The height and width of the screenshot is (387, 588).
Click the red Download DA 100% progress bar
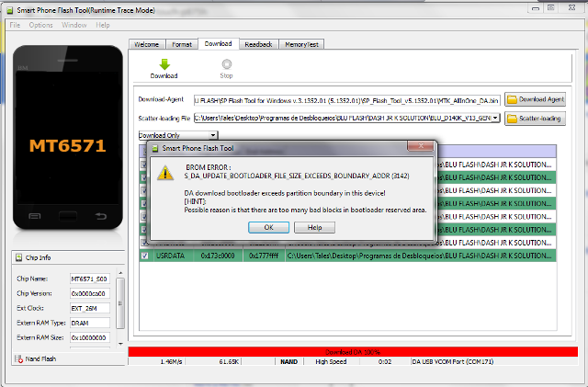point(353,352)
